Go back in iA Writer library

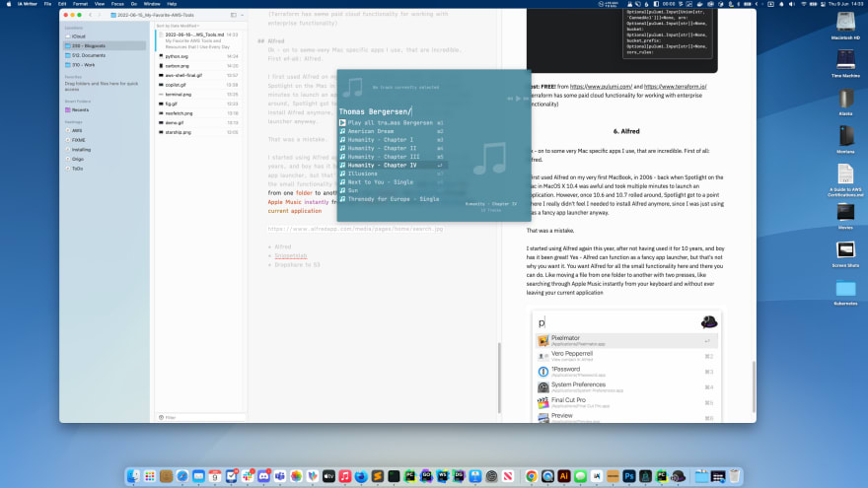click(x=90, y=15)
